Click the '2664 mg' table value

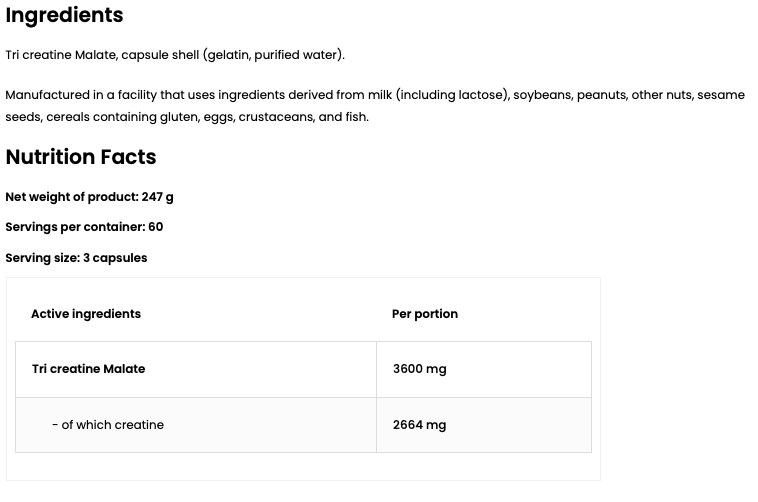(x=419, y=425)
